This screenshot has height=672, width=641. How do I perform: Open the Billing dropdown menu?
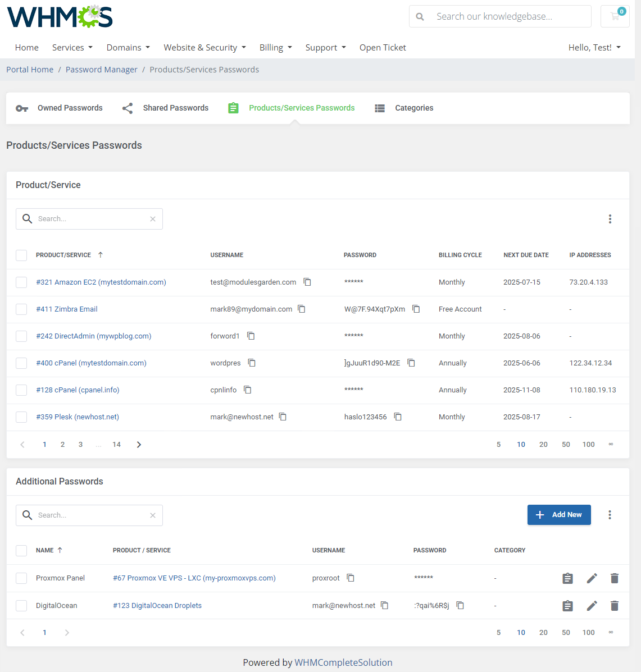coord(275,48)
